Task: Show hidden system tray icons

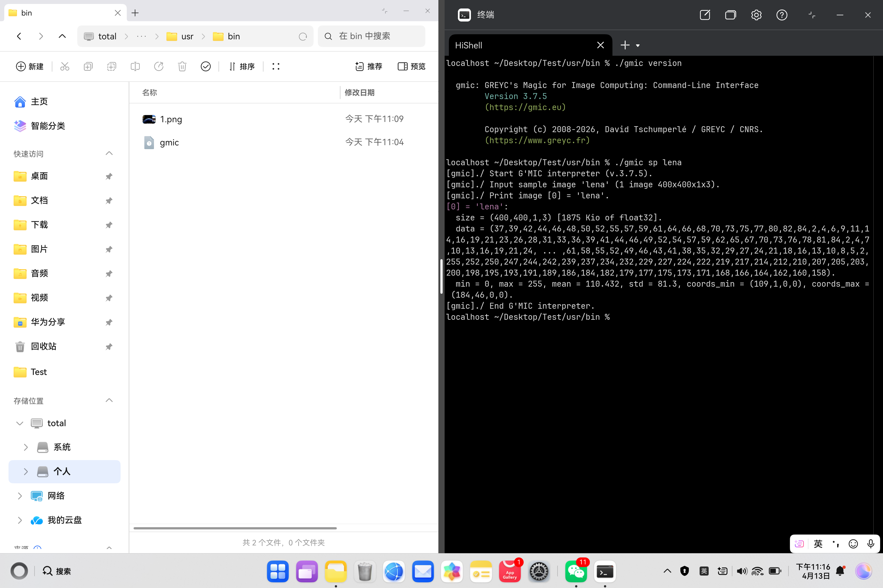Action: tap(667, 571)
